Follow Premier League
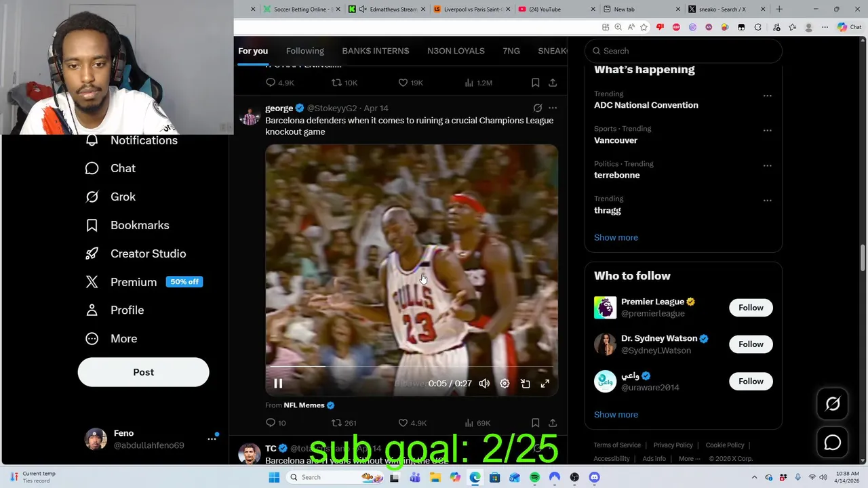 pyautogui.click(x=751, y=308)
